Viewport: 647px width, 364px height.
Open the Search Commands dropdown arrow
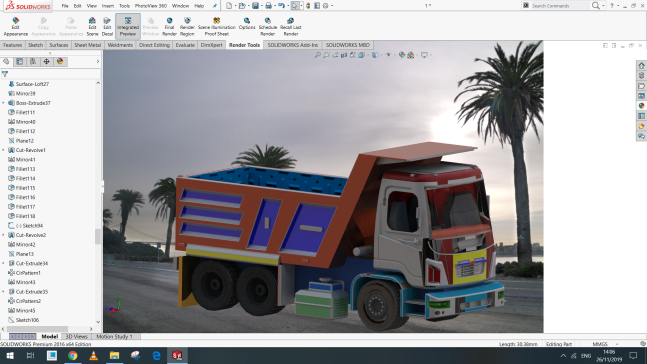[x=603, y=6]
